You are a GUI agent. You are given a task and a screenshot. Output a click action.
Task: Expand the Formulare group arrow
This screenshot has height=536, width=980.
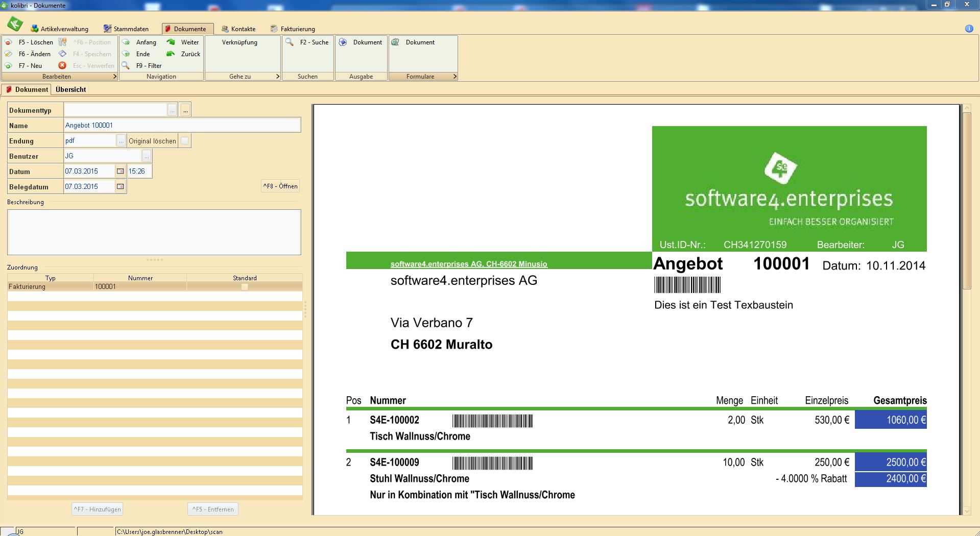click(455, 77)
